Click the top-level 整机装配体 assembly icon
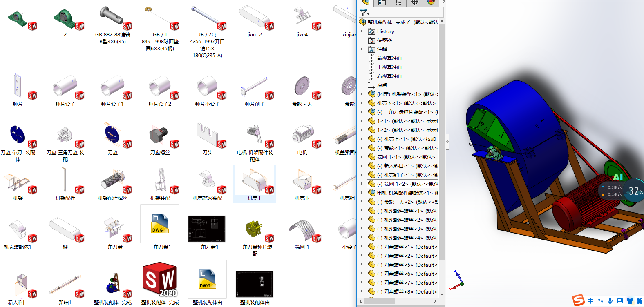Viewport: 644px width, 307px height. pos(362,22)
